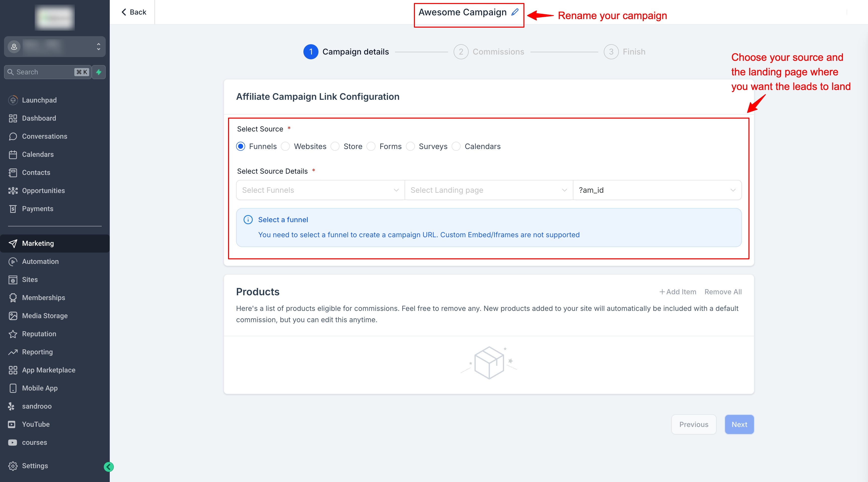This screenshot has width=868, height=482.
Task: Go to the Automation menu item
Action: (x=40, y=262)
